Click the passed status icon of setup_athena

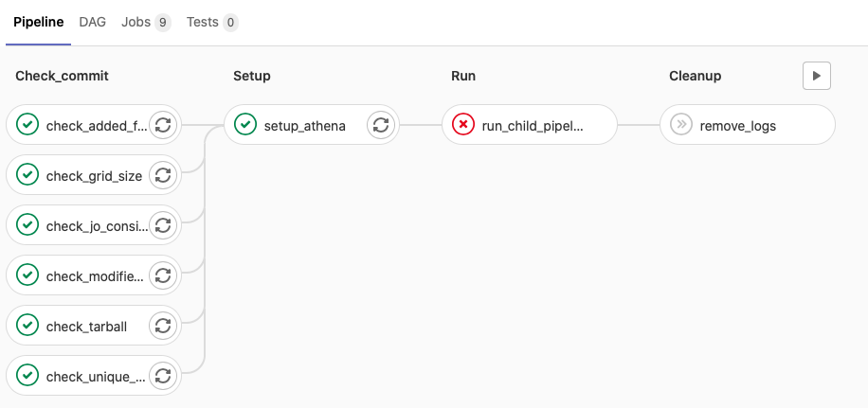[x=245, y=125]
